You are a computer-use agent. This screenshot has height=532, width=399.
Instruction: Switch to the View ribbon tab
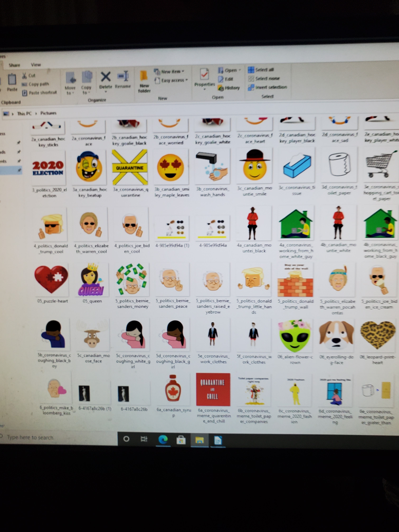[36, 65]
